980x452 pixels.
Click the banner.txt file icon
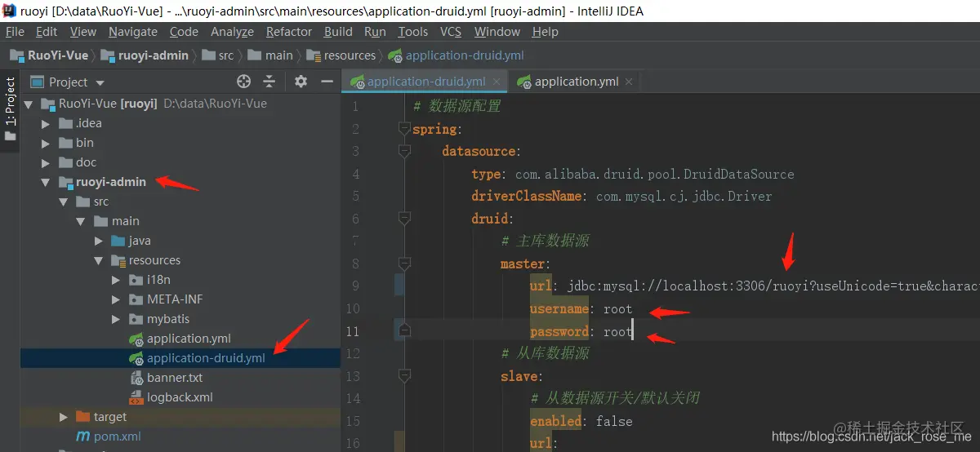[136, 378]
